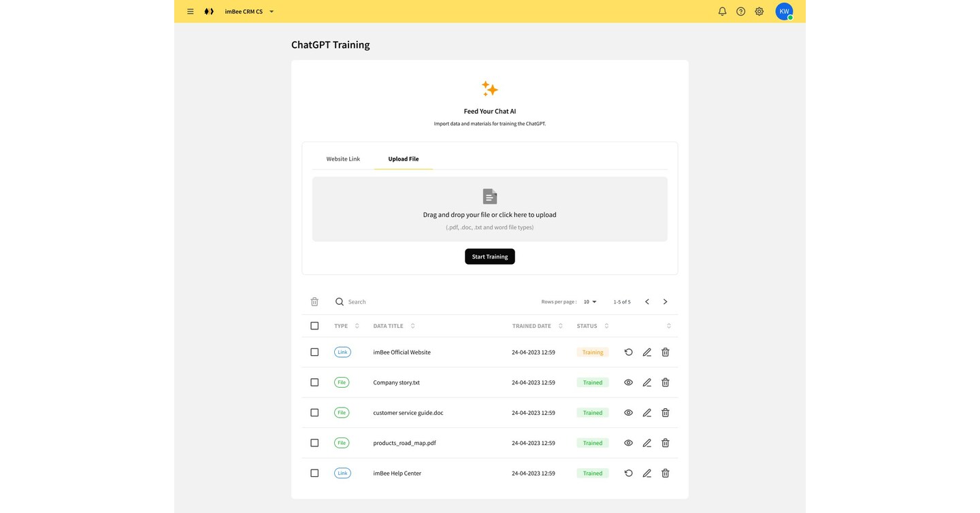Switch to the Website Link tab
Screen dimensions: 980x513
[343, 159]
